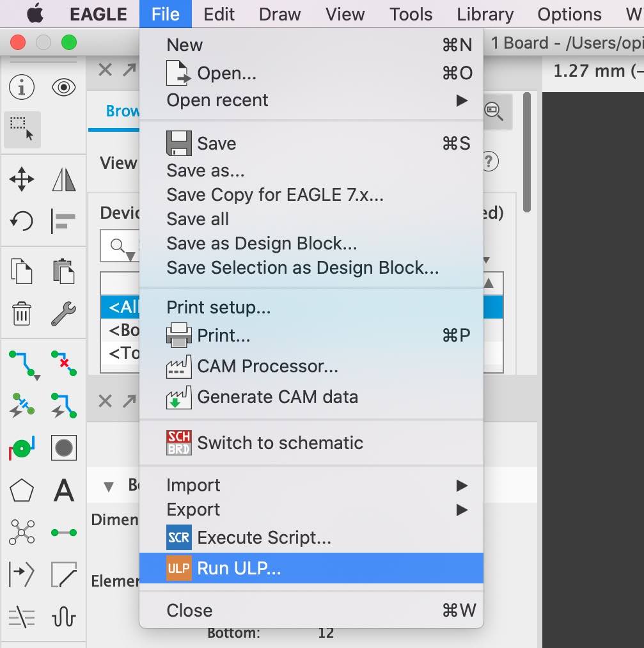Open the Options menu

click(x=569, y=14)
